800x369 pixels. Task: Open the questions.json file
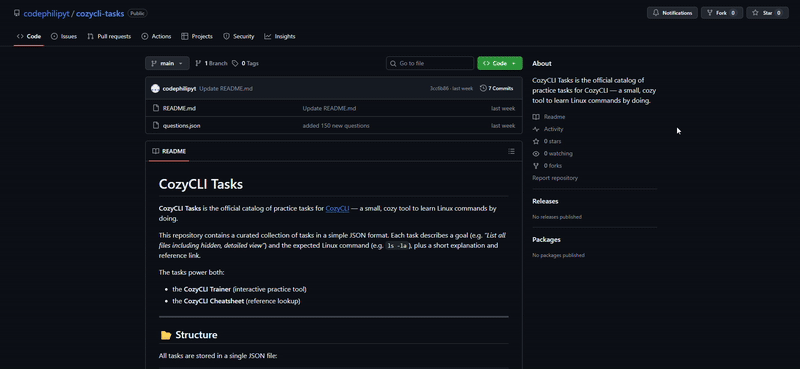181,126
